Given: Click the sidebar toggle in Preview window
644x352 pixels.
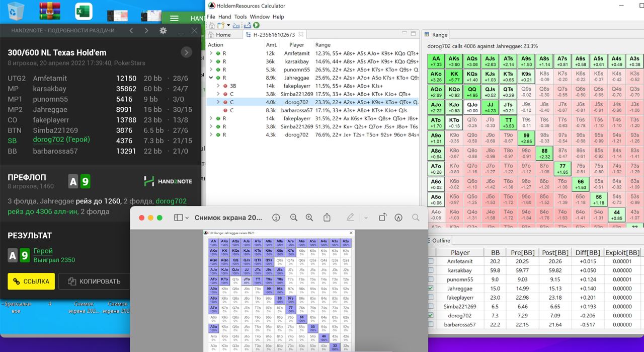Looking at the screenshot, I should pos(178,218).
